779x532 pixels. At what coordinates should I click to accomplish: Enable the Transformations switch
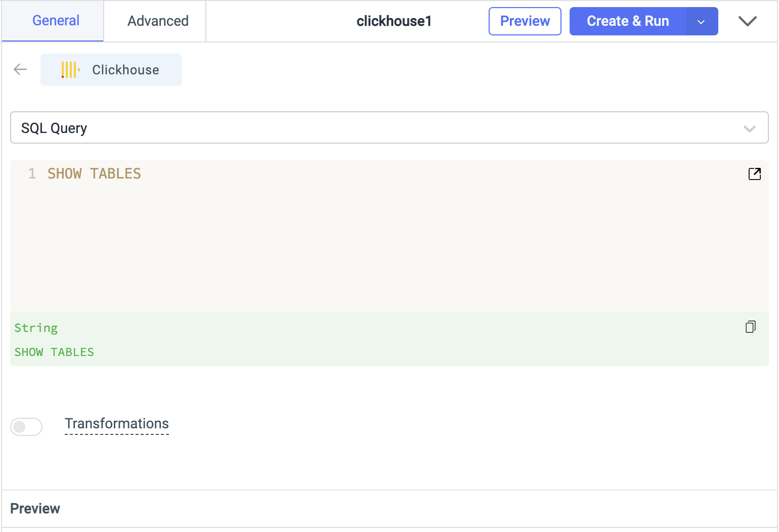point(26,427)
